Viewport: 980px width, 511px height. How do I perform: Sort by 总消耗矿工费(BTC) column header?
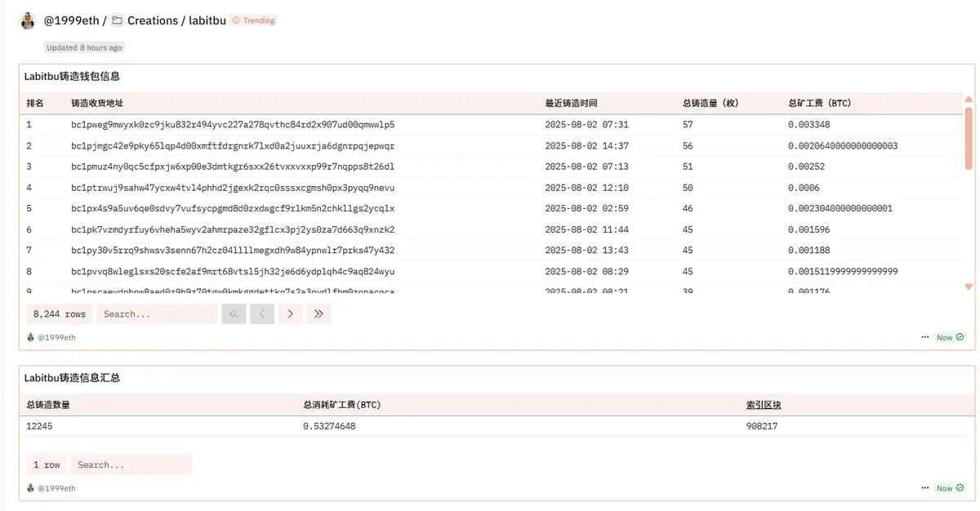(x=342, y=405)
